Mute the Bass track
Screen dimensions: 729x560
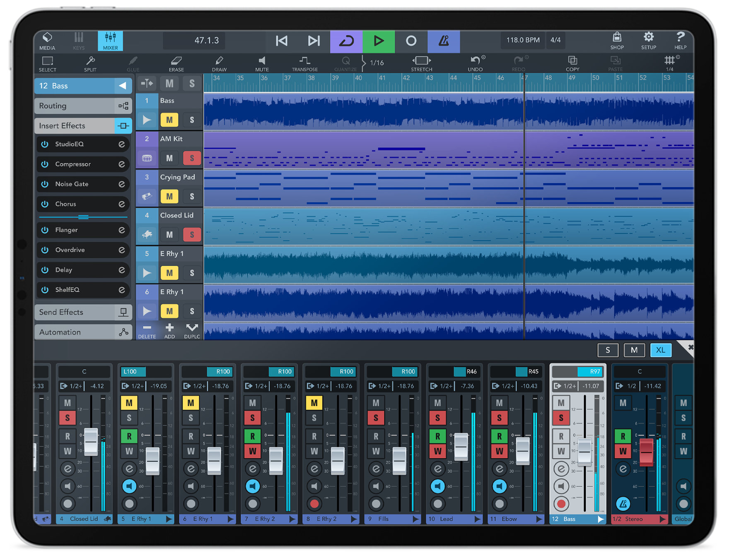tap(169, 120)
